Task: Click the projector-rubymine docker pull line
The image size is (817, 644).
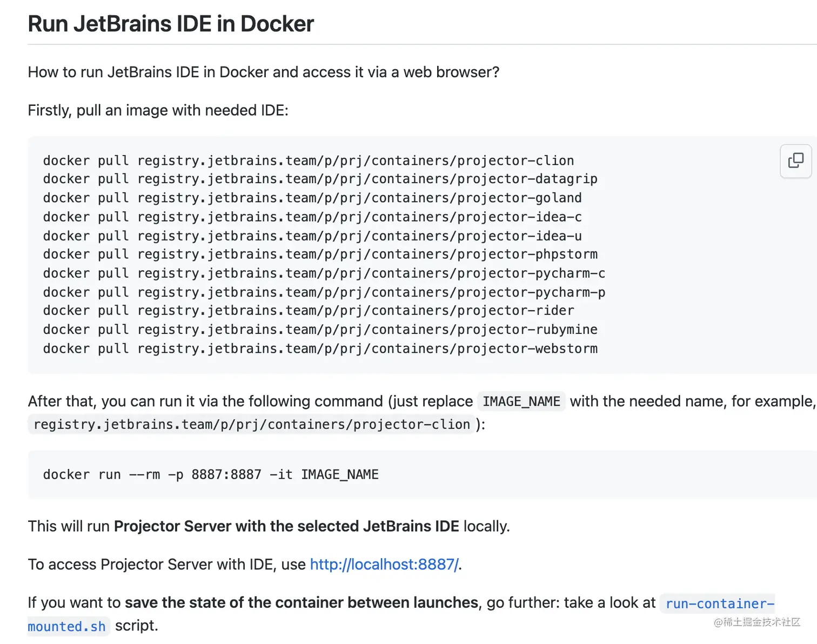Action: tap(320, 330)
